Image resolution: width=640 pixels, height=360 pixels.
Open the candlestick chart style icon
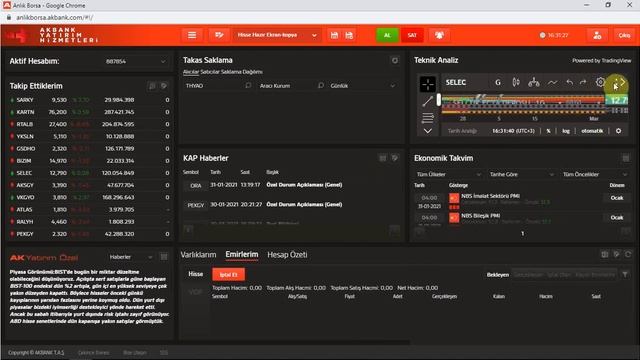[x=516, y=82]
